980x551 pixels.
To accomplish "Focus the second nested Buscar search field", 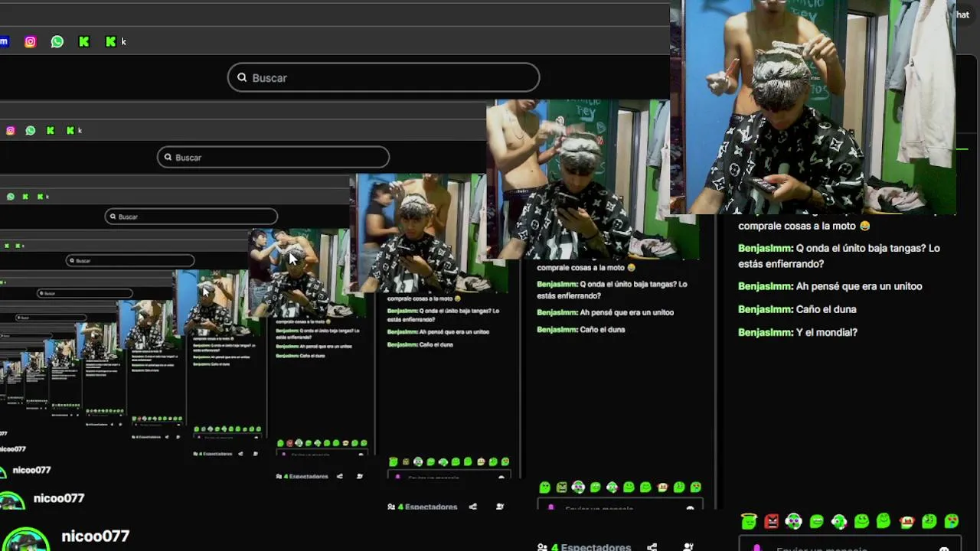I will (273, 158).
